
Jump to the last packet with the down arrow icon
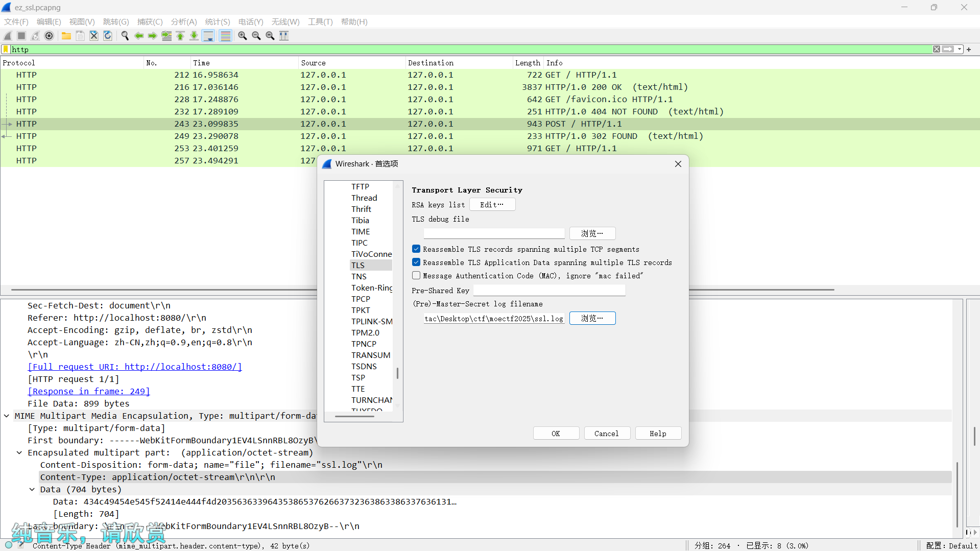(x=194, y=36)
